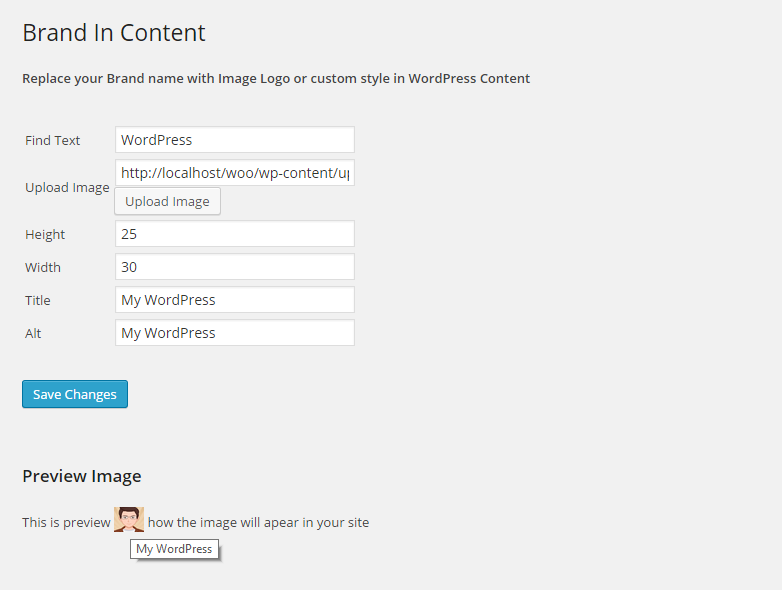Click the My WordPress tooltip
The image size is (782, 590).
174,549
